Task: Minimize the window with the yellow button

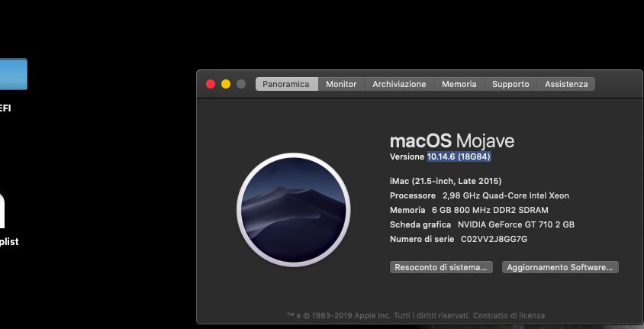Action: [226, 84]
